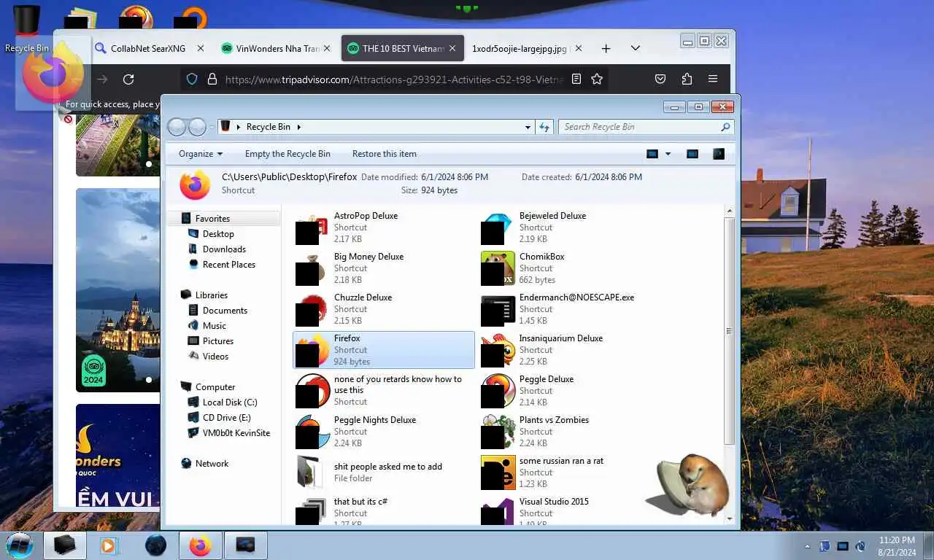Viewport: 934px width, 560px height.
Task: Select the Peggle Nights Deluxe icon
Action: (312, 432)
